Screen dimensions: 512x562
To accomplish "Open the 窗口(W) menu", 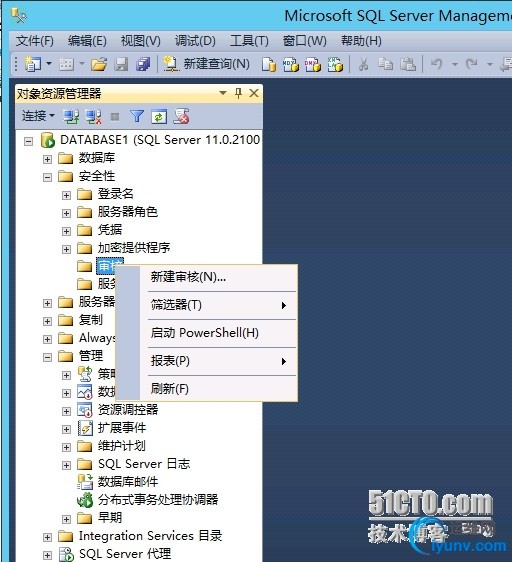I will click(304, 41).
